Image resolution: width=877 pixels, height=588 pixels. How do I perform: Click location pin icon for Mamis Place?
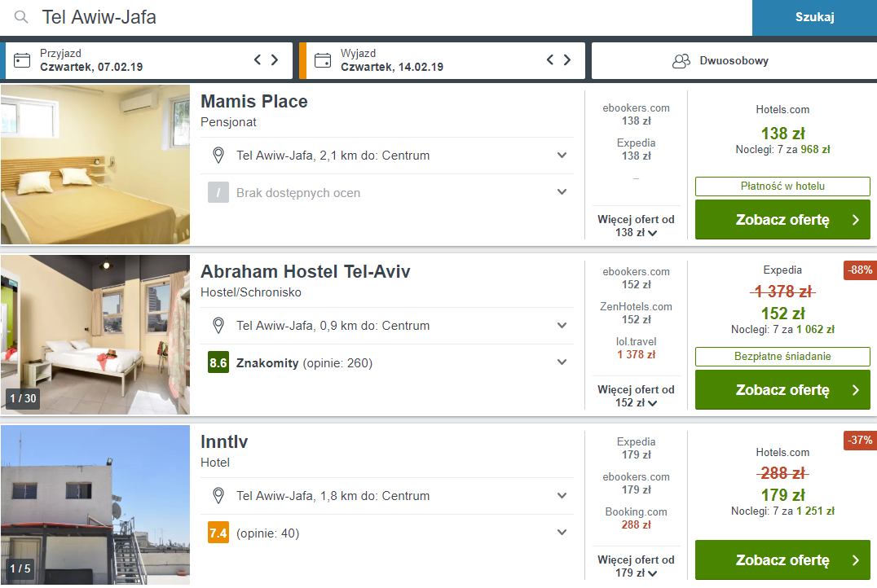(218, 156)
